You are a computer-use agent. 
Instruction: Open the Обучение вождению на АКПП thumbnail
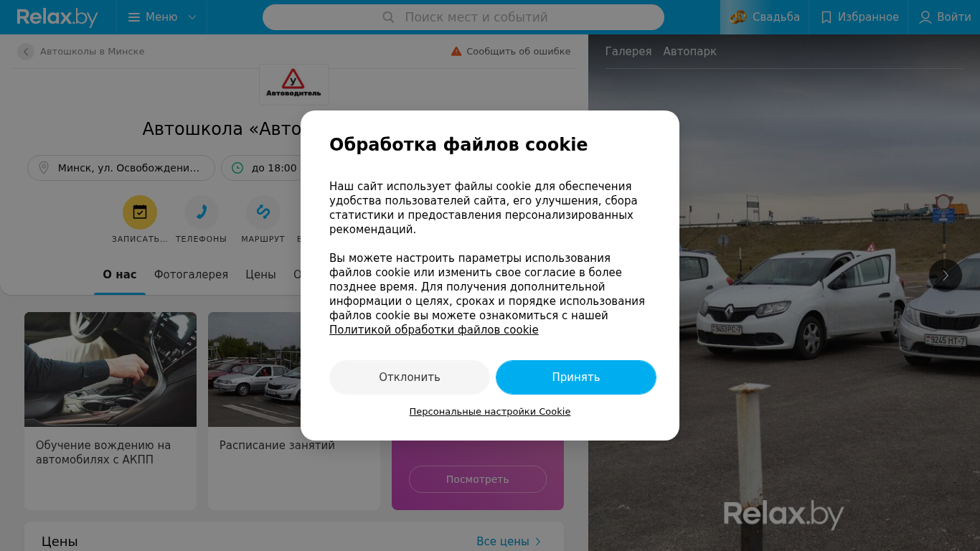pyautogui.click(x=110, y=369)
